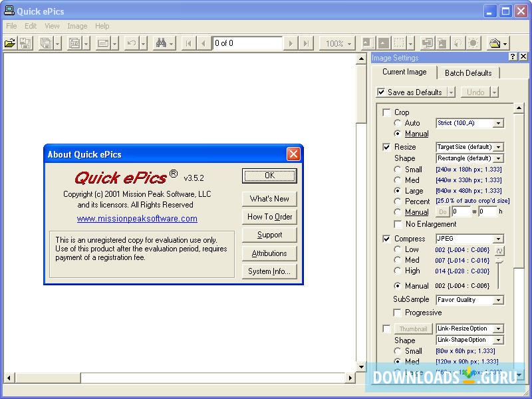Viewport: 532px width, 399px height.
Task: Click the clipboard image toolbar icon
Action: point(442,43)
